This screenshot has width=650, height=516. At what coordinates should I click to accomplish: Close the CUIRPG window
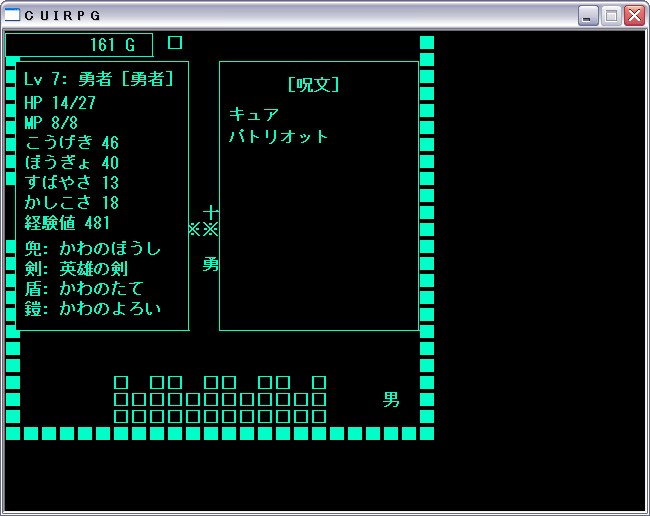pyautogui.click(x=635, y=16)
